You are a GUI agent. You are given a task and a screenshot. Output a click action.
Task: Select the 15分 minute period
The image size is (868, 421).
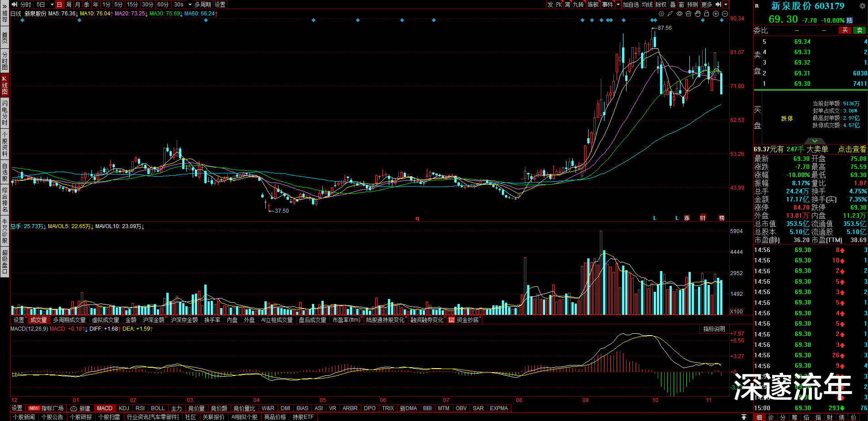[132, 5]
